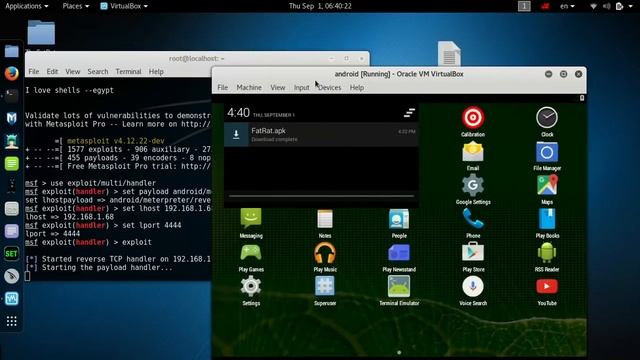Open the en keyboard layout dropdown
Viewport: 640px width, 360px height.
click(567, 6)
